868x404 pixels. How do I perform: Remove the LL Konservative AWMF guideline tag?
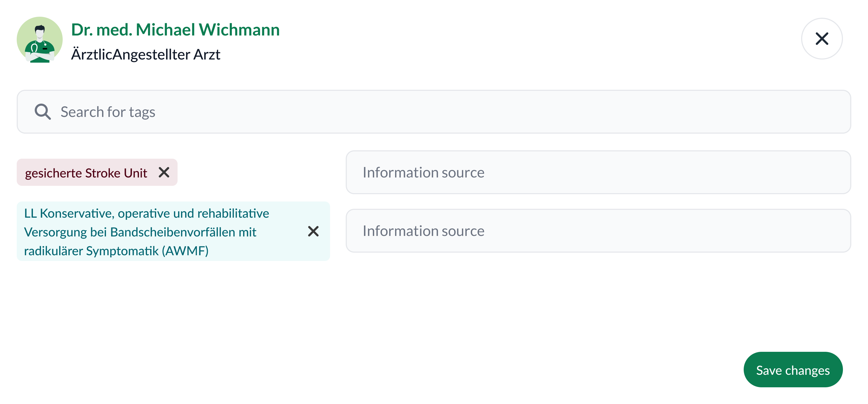click(x=313, y=231)
